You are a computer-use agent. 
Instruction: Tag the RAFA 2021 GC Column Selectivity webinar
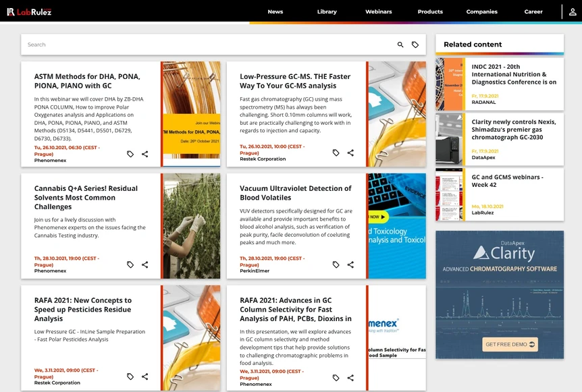(336, 378)
